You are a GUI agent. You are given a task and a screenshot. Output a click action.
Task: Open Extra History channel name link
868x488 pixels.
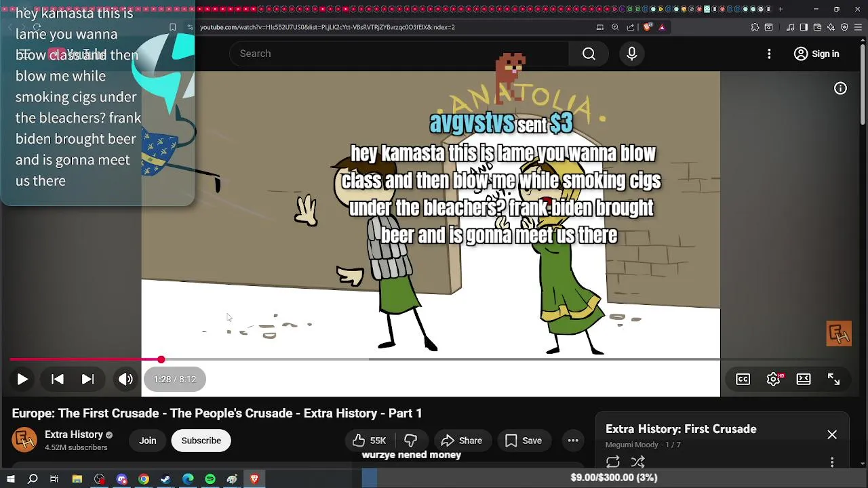click(74, 434)
